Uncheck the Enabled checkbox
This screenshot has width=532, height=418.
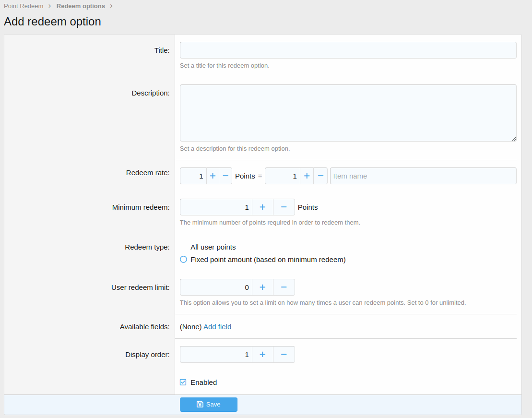tap(183, 382)
